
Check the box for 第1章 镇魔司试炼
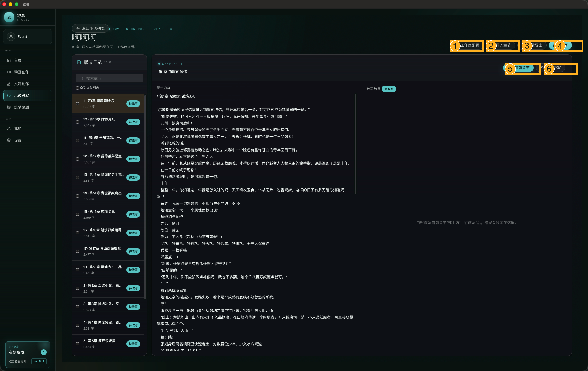pyautogui.click(x=77, y=104)
